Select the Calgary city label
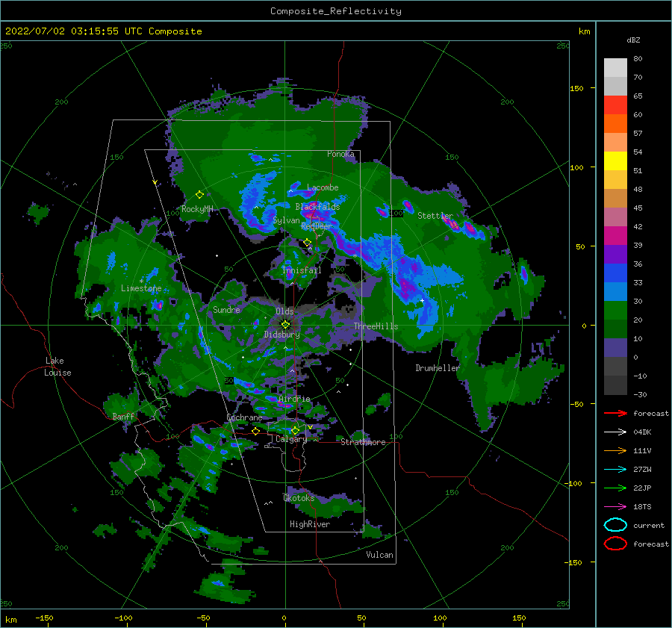 pyautogui.click(x=291, y=439)
